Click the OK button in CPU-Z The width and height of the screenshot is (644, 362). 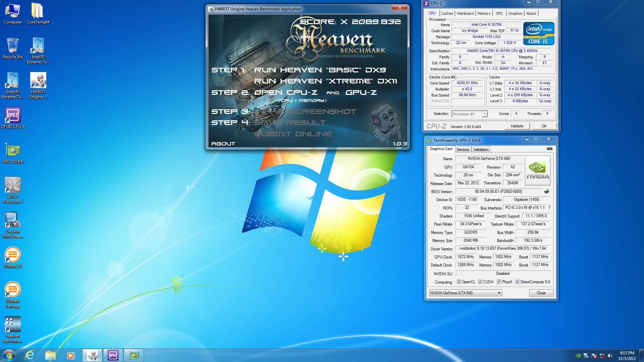(x=544, y=126)
